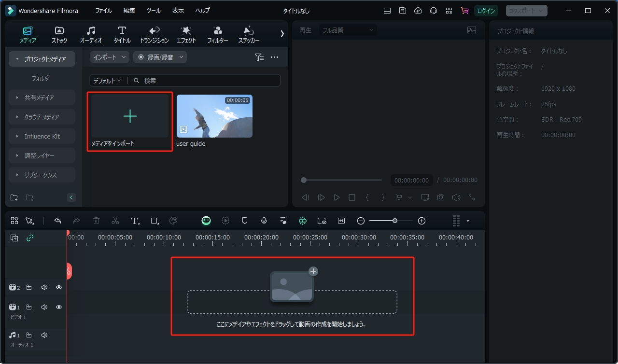Select the text tool in timeline toolbar
Screen dimensions: 618x364
135,221
